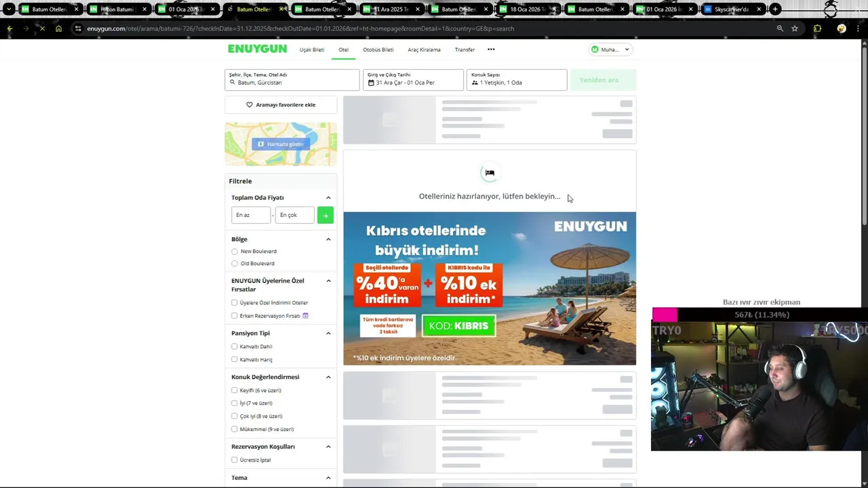Viewport: 868px width, 488px height.
Task: Apply price range with green arrow button
Action: click(325, 215)
